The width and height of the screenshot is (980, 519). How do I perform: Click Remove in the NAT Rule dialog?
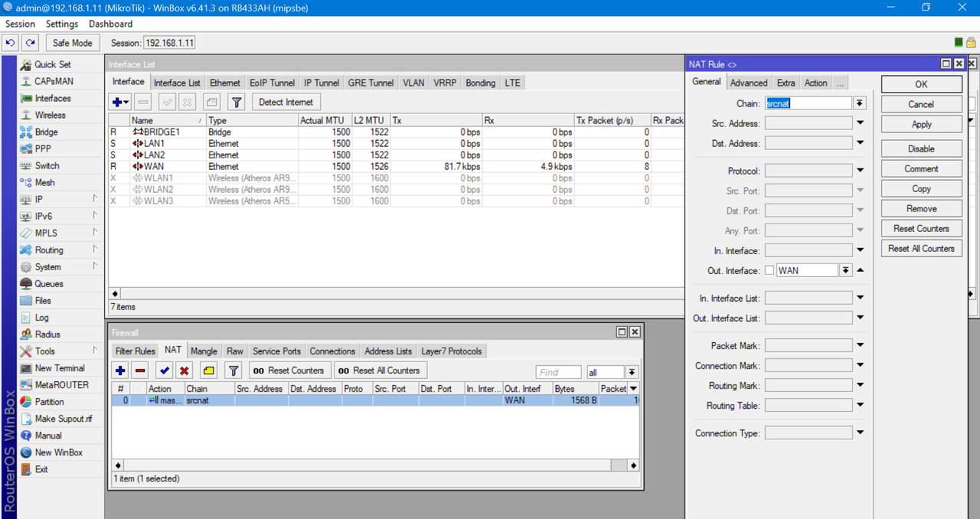coord(921,208)
